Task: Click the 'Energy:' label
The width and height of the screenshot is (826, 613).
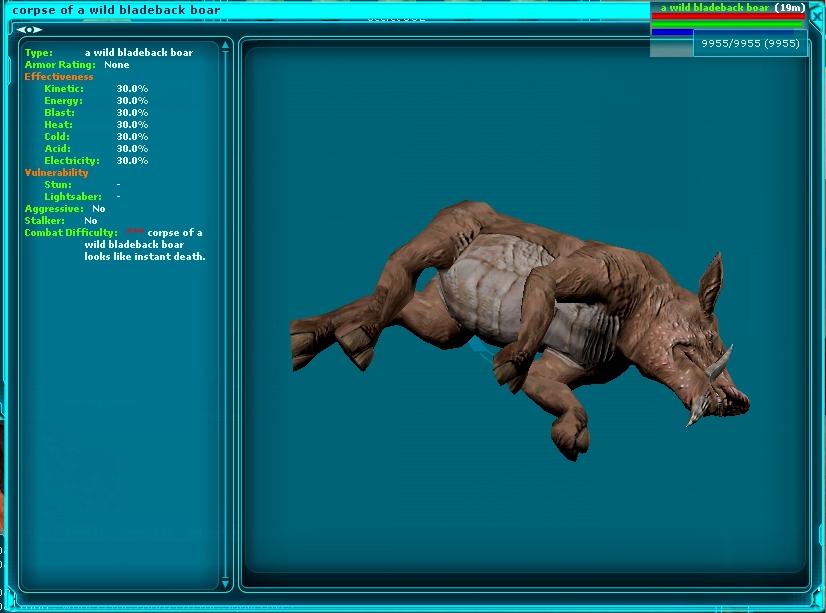Action: 63,101
